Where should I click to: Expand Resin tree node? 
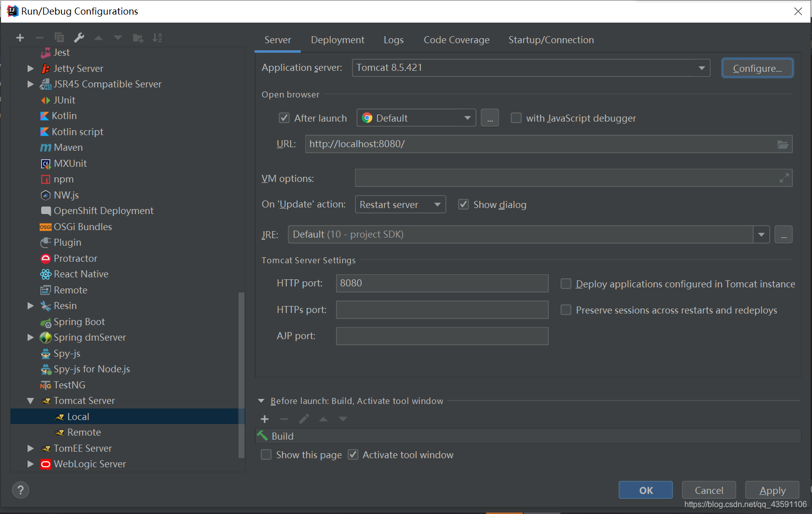pyautogui.click(x=31, y=305)
